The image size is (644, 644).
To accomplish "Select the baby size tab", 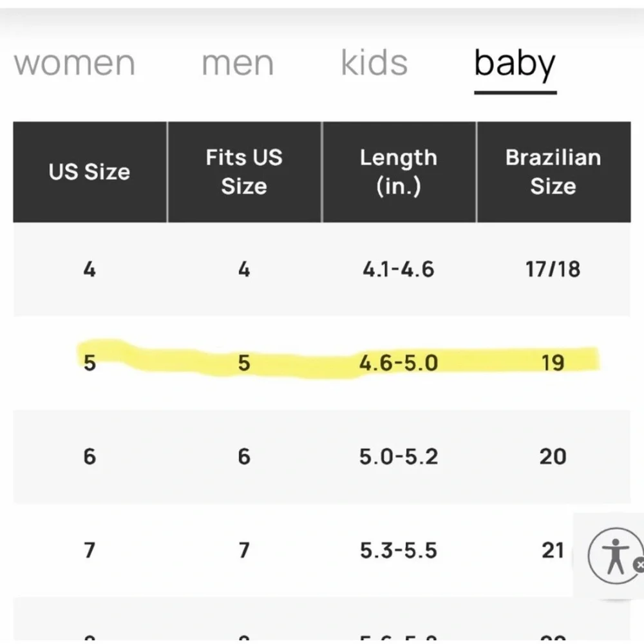I will pos(515,65).
